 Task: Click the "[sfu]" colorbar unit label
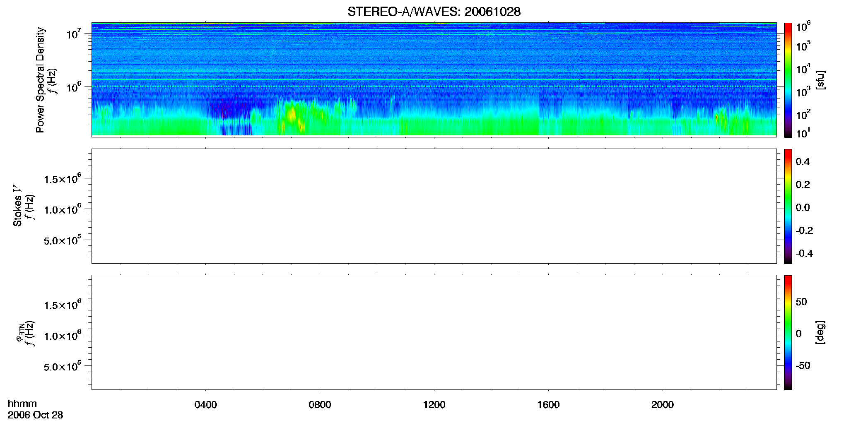pyautogui.click(x=820, y=80)
